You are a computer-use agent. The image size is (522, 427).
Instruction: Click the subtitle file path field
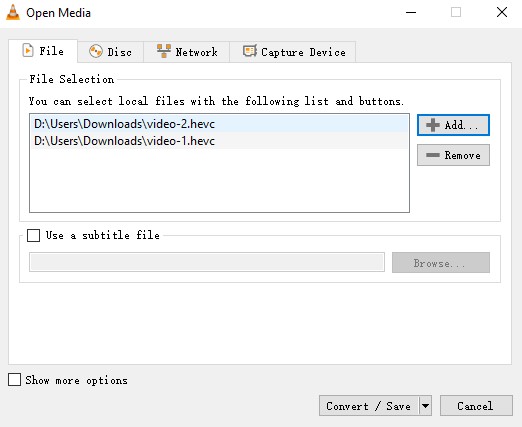tap(207, 262)
